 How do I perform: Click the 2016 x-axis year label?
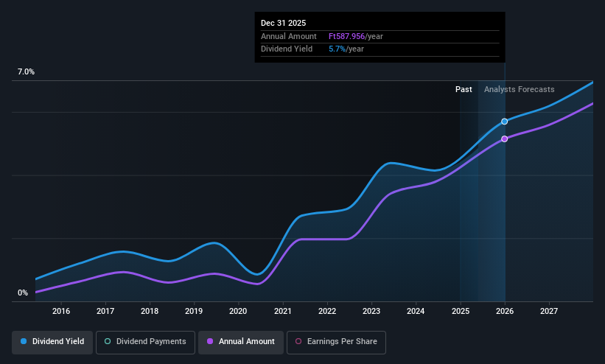click(x=61, y=311)
